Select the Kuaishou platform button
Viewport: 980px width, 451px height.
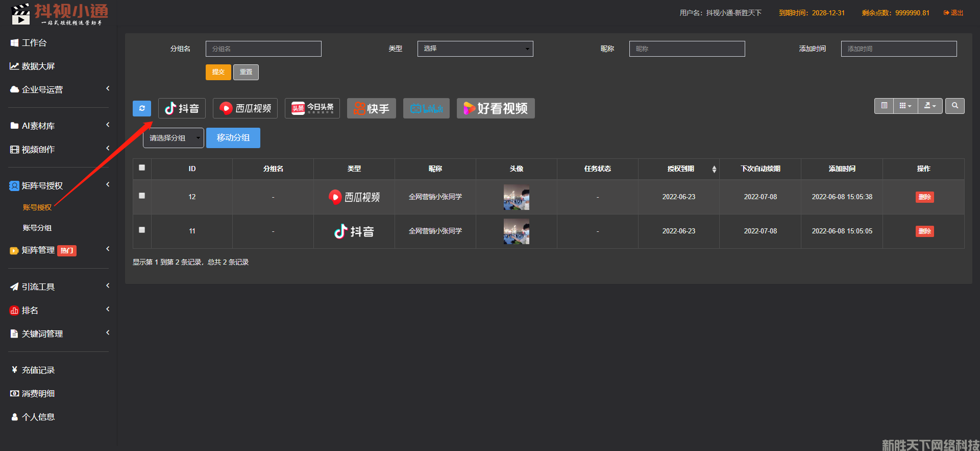click(x=371, y=108)
